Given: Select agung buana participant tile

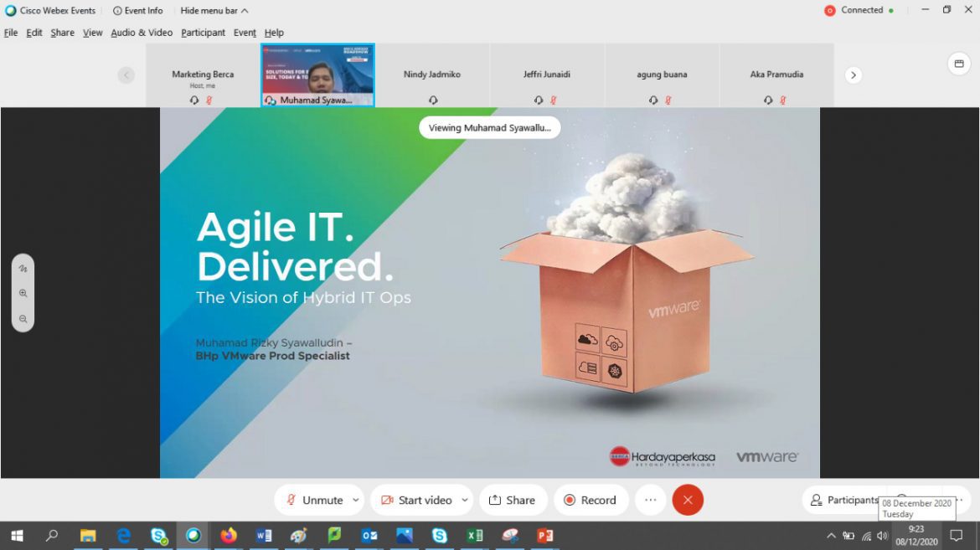Looking at the screenshot, I should click(662, 75).
